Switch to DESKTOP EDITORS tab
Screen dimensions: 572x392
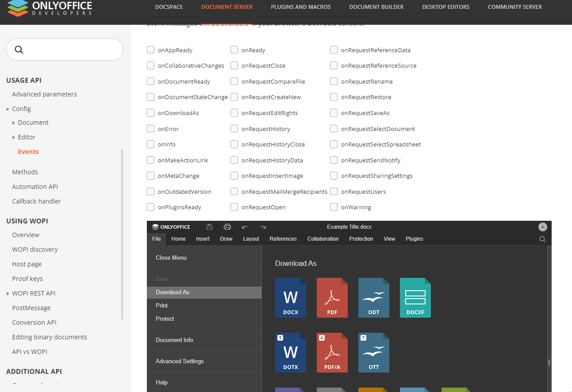pos(446,7)
